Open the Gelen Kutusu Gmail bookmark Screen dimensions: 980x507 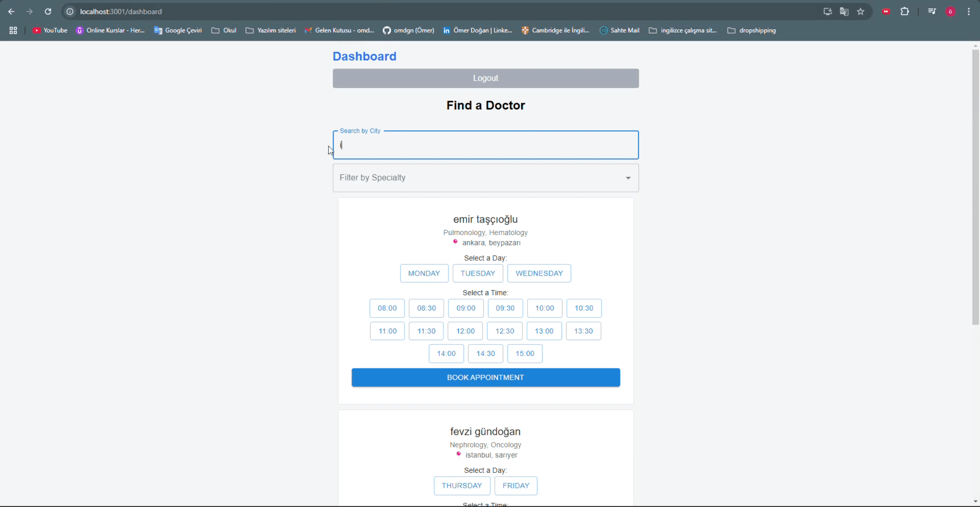(339, 30)
